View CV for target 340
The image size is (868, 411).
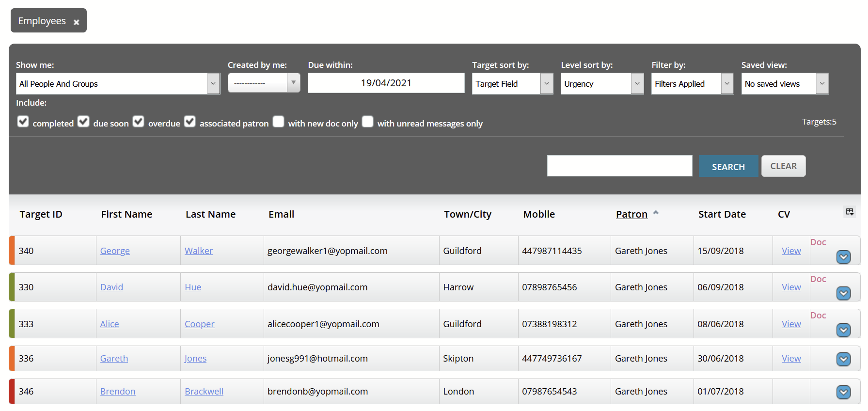click(x=791, y=251)
